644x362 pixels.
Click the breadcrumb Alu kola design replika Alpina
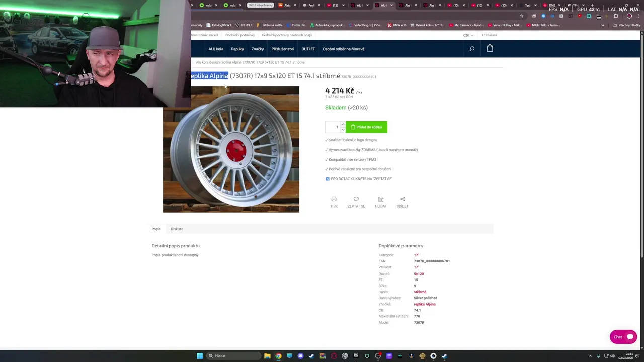[x=250, y=62]
